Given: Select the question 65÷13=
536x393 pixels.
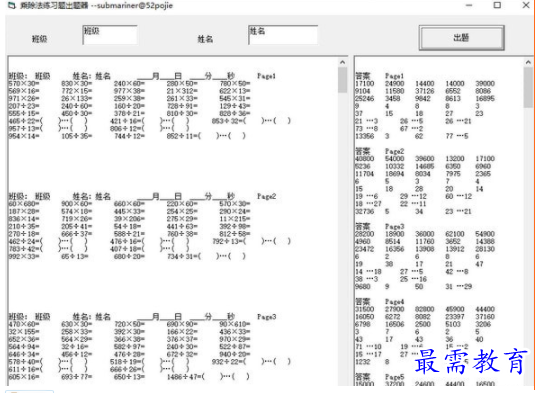Looking at the screenshot, I should pos(75,256).
